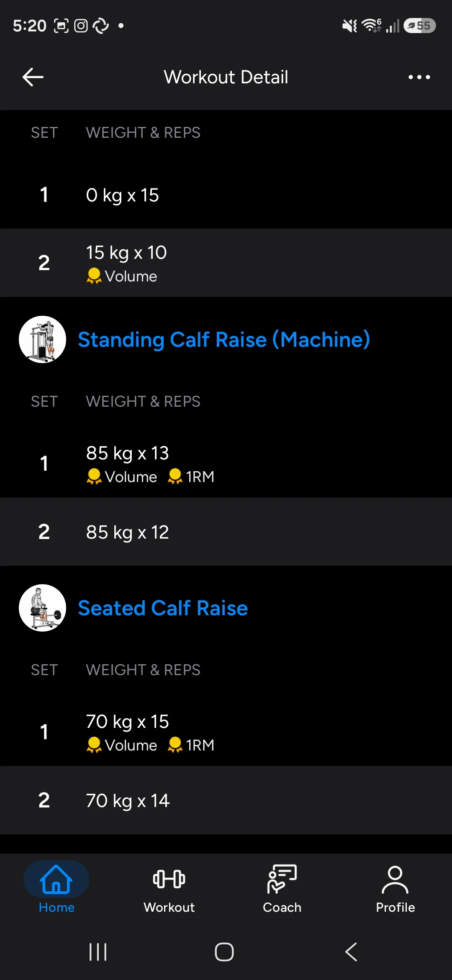Tap Android recent apps button

point(98,952)
